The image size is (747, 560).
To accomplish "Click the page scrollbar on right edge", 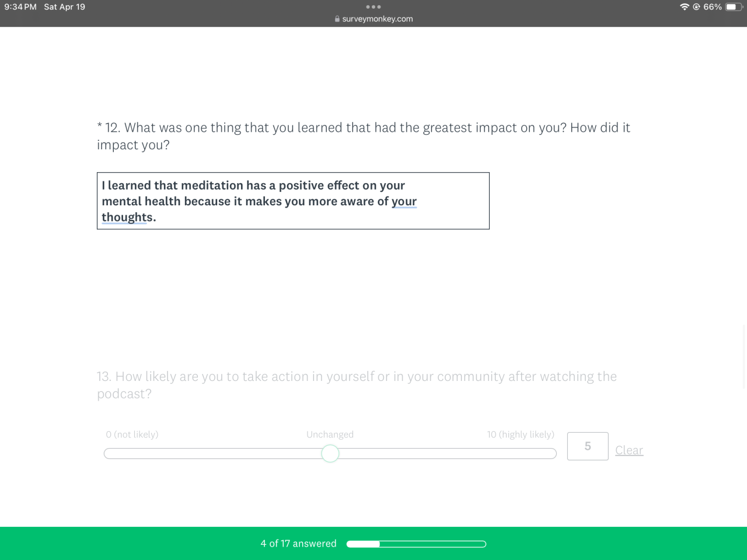I will click(744, 356).
